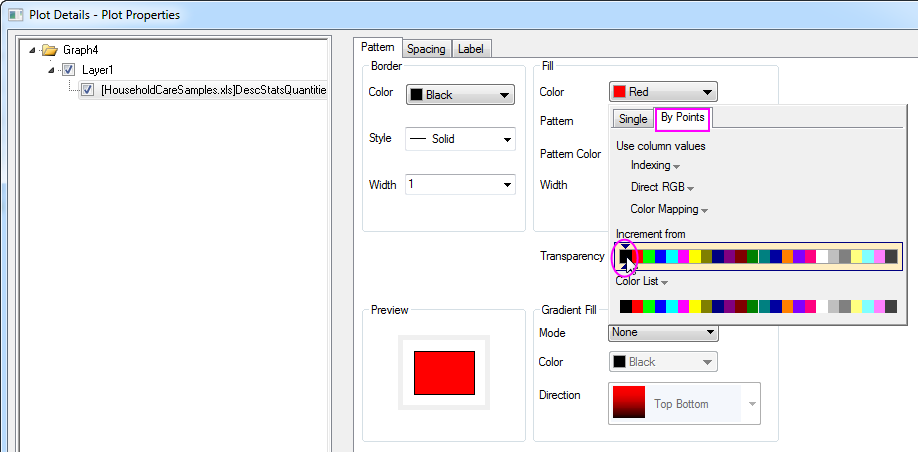
Task: Collapse the Graph4 tree node
Action: pos(32,50)
